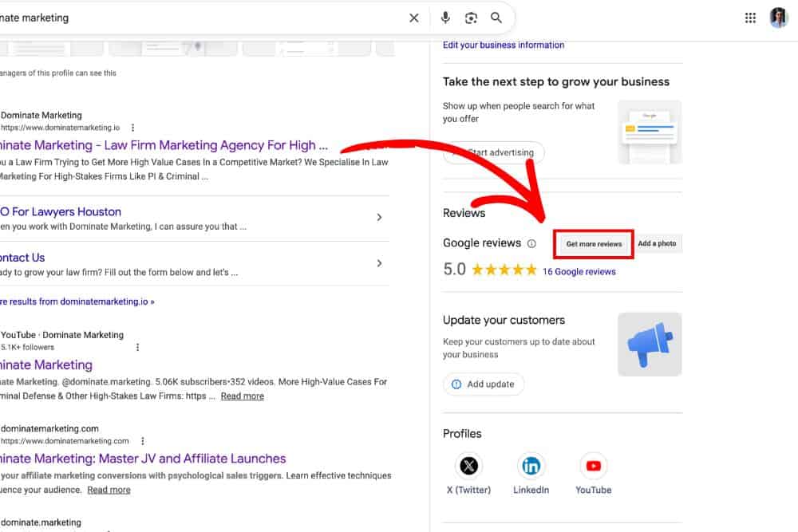Click Read more under the YouTube result
Screen dimensions: 798x532
243,396
